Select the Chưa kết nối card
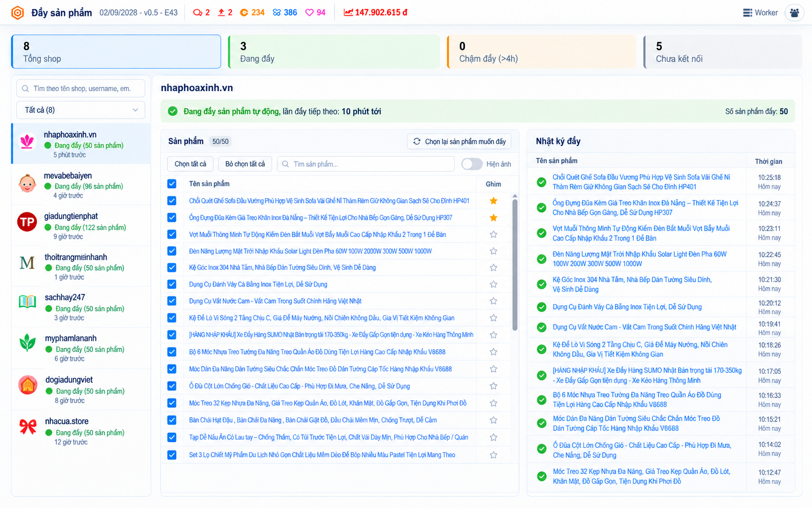Viewport: 812px width, 508px height. 722,52
